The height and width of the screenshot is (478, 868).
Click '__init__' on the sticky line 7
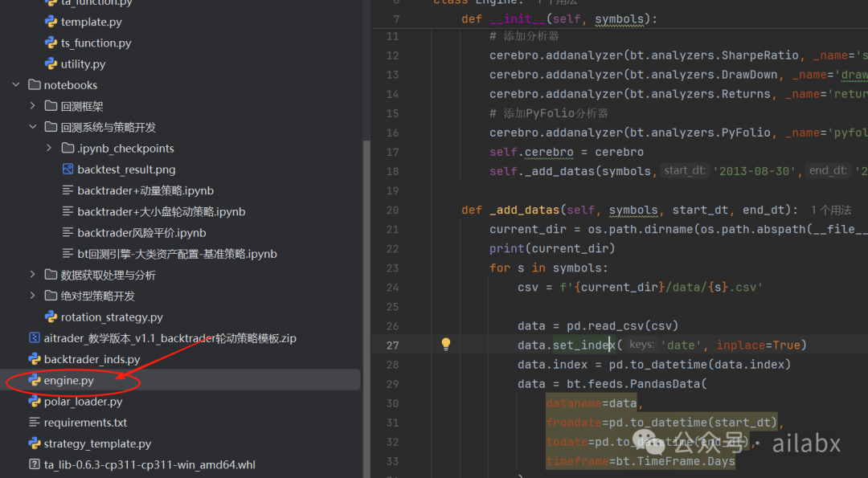pos(518,18)
